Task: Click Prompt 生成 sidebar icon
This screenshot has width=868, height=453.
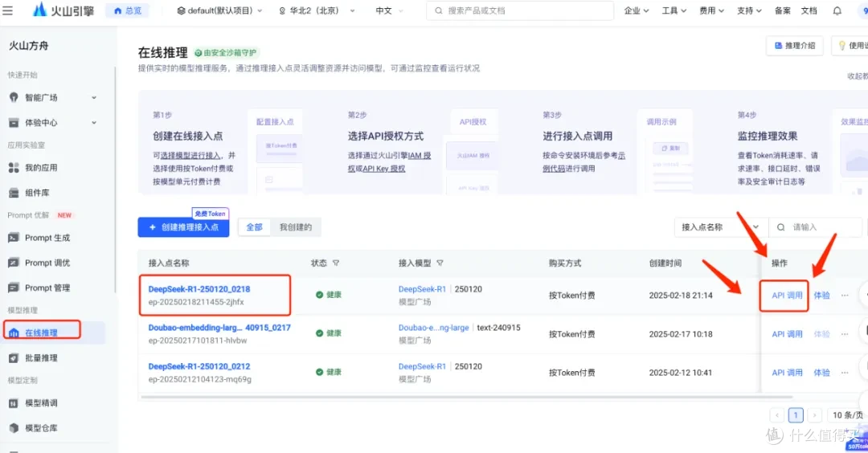Action: [14, 238]
